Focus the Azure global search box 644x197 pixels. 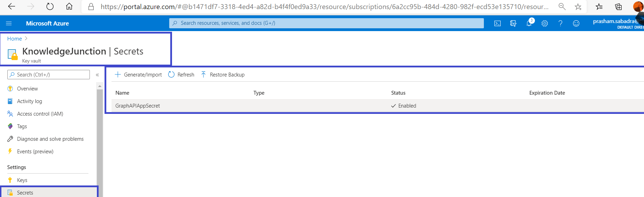[327, 23]
